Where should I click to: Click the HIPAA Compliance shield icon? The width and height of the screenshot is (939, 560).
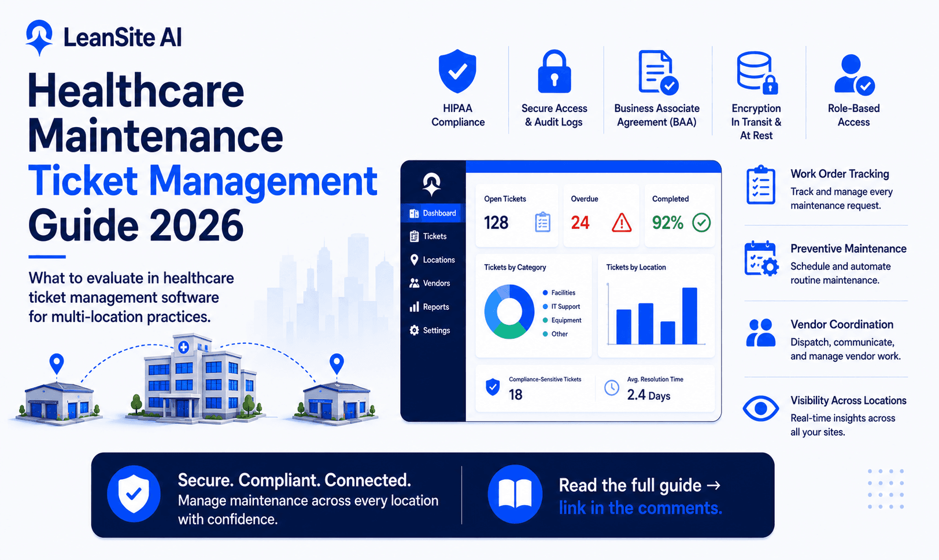click(457, 71)
